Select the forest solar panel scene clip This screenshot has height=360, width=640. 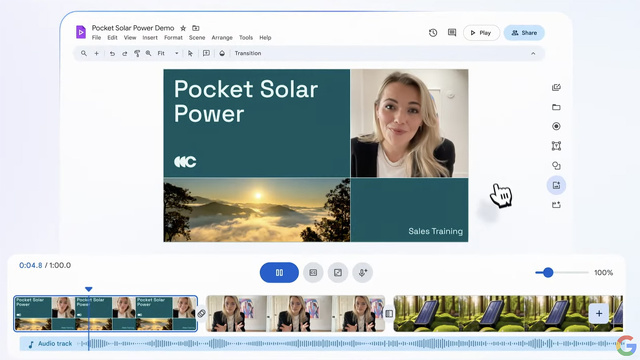508,313
